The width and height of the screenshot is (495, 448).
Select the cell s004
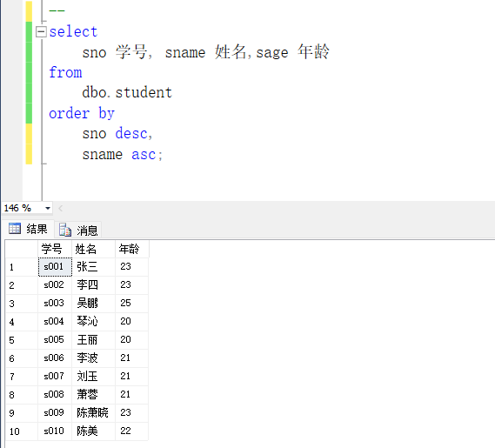coord(55,322)
